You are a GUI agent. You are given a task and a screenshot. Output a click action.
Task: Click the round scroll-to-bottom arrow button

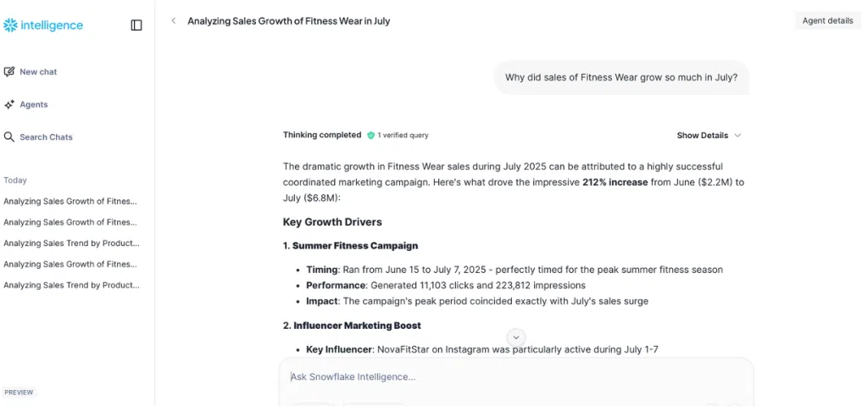pyautogui.click(x=515, y=337)
